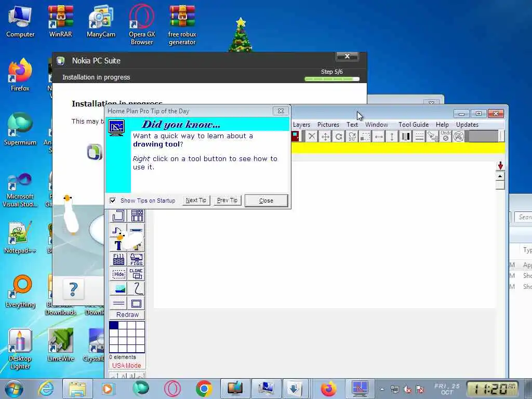Select the rectangle frame tool
This screenshot has height=399, width=532.
tap(137, 303)
